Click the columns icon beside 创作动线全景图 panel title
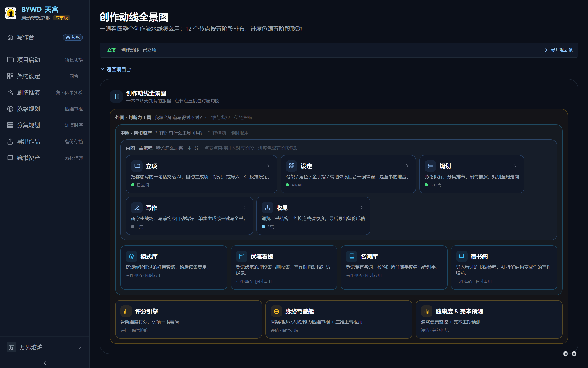Screen dimensions: 588x368 point(116,97)
